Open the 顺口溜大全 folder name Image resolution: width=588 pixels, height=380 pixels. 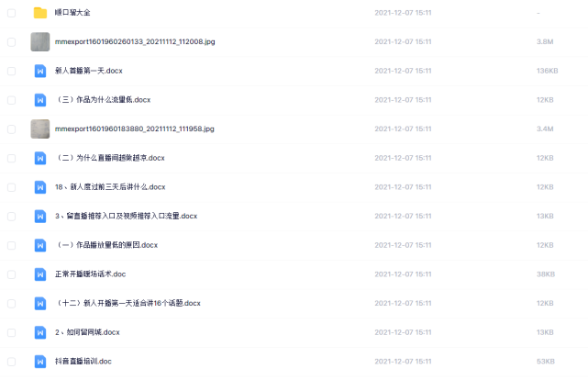[72, 12]
